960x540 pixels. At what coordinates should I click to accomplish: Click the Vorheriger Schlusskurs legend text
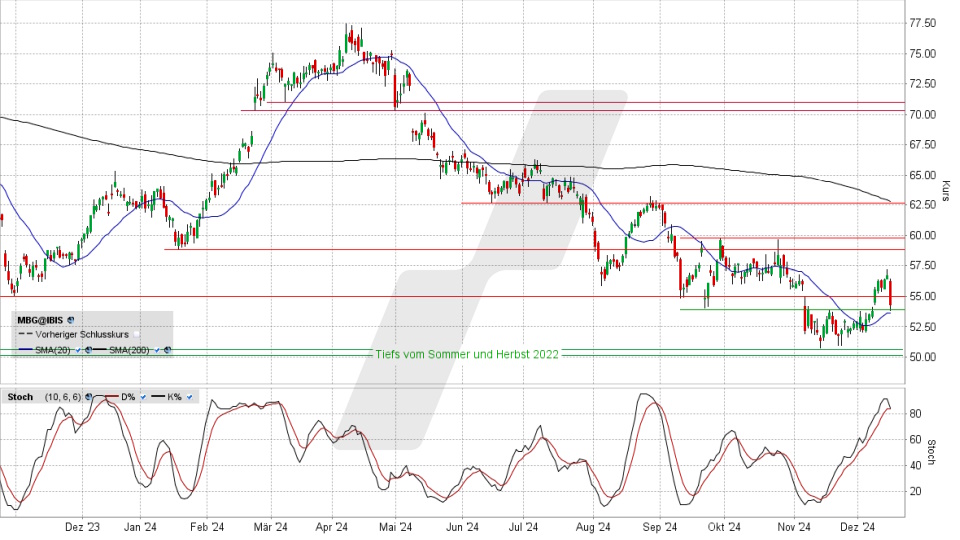point(82,334)
